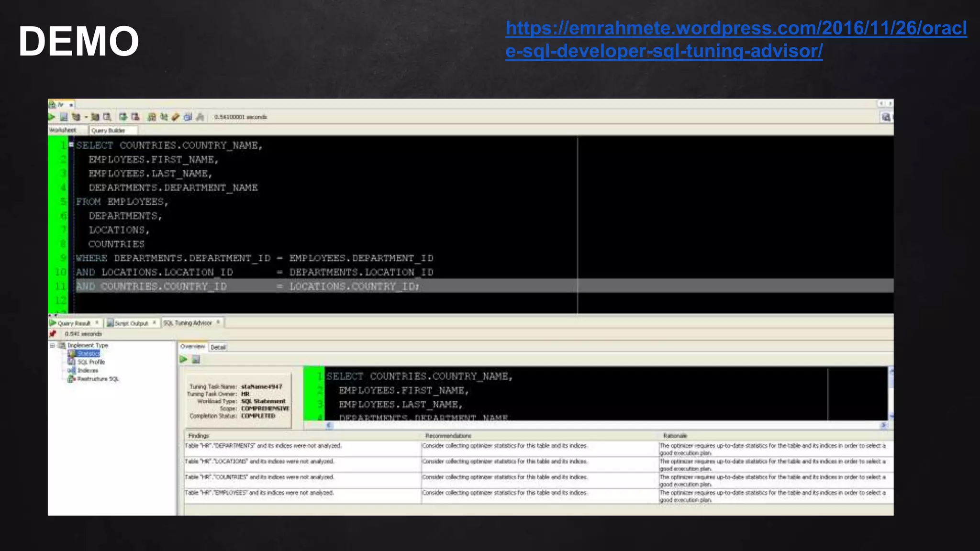Close the Script Output tab

tap(154, 323)
